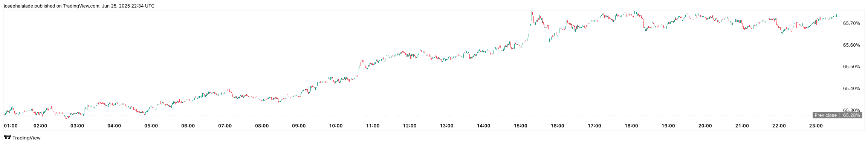Select the 05:00 time axis marker
This screenshot has width=868, height=144.
tap(151, 126)
